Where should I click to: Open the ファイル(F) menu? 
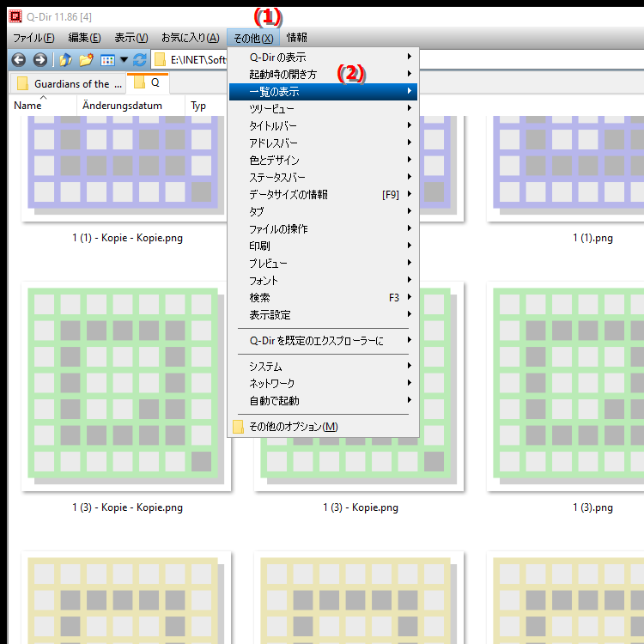pos(33,38)
